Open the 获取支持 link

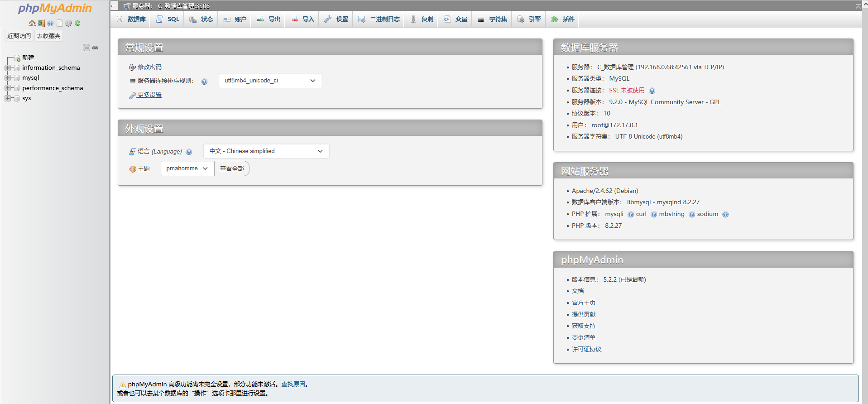pos(584,326)
